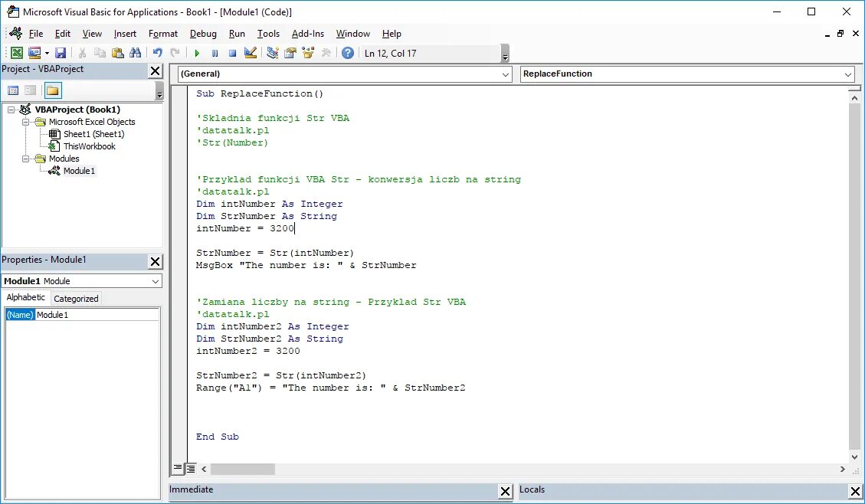Open Visual Basic Help question mark icon

coord(348,53)
